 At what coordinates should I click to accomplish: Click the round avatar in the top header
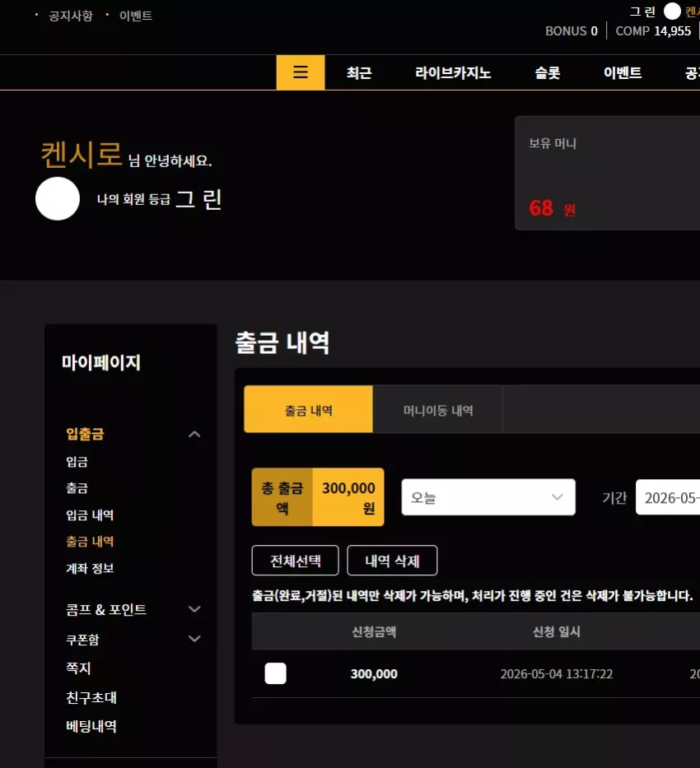click(x=672, y=11)
